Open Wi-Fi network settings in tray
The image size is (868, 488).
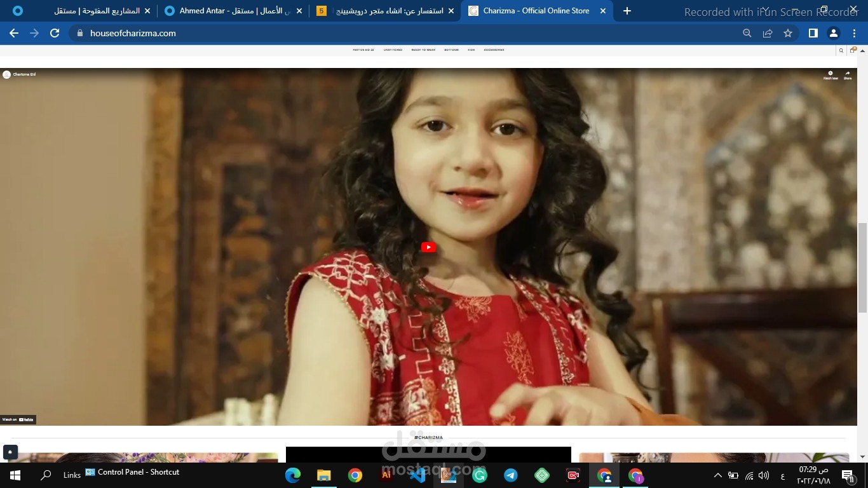click(x=749, y=475)
